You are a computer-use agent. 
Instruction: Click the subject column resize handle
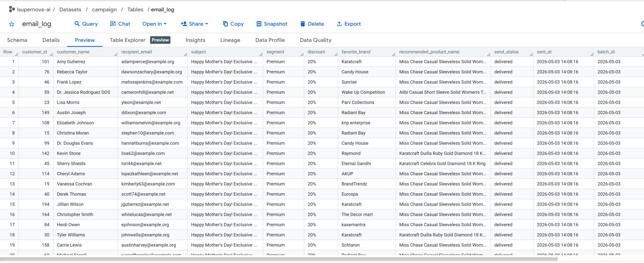261,54
